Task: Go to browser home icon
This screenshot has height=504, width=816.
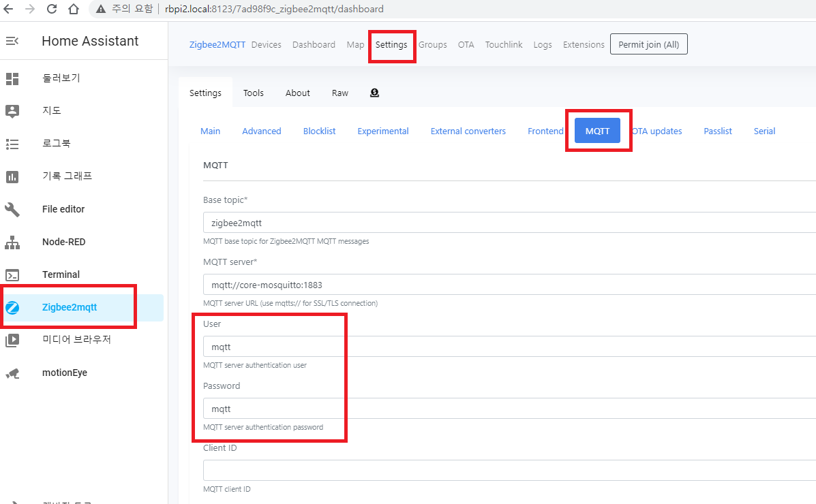Action: (74, 9)
